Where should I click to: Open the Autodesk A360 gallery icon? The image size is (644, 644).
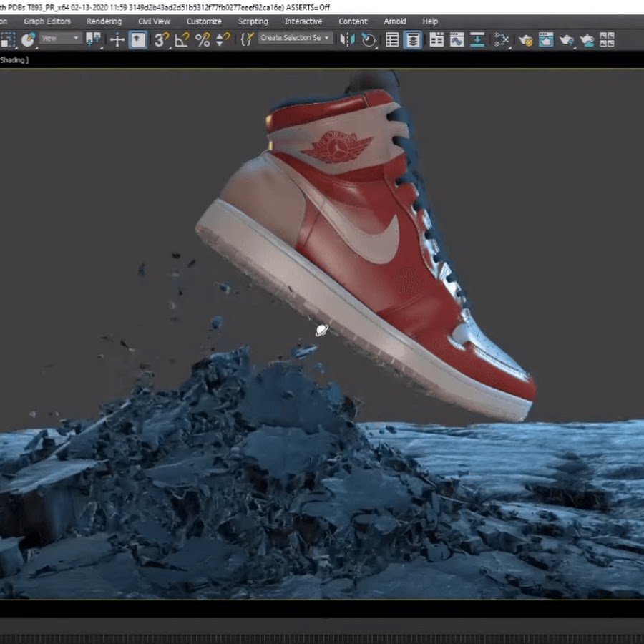point(607,39)
